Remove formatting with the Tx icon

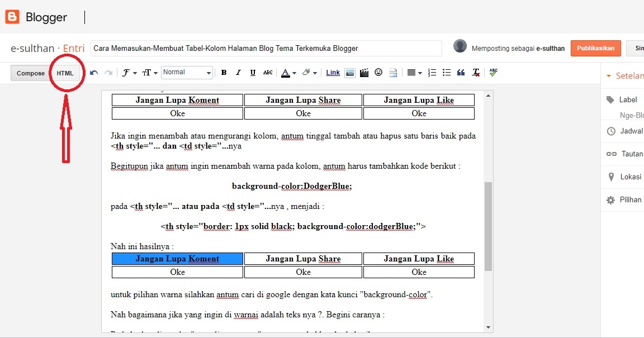pyautogui.click(x=475, y=73)
